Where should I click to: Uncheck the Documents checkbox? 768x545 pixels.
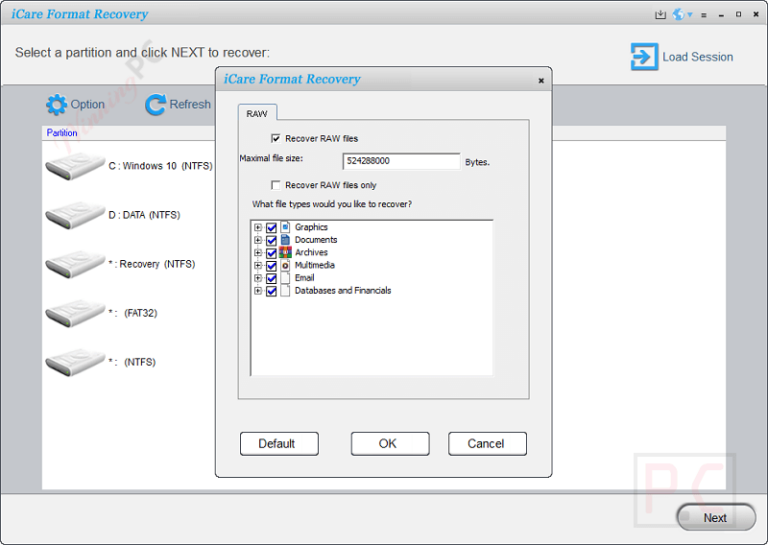tap(271, 240)
